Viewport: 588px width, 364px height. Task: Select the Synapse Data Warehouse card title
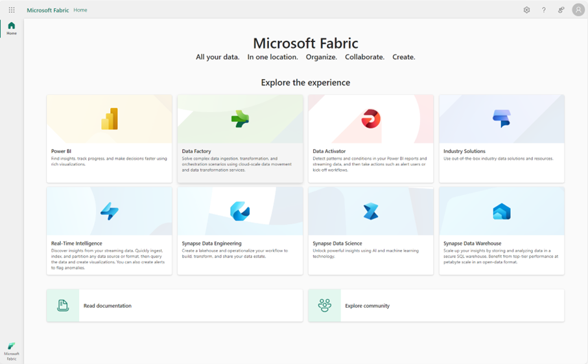point(472,243)
